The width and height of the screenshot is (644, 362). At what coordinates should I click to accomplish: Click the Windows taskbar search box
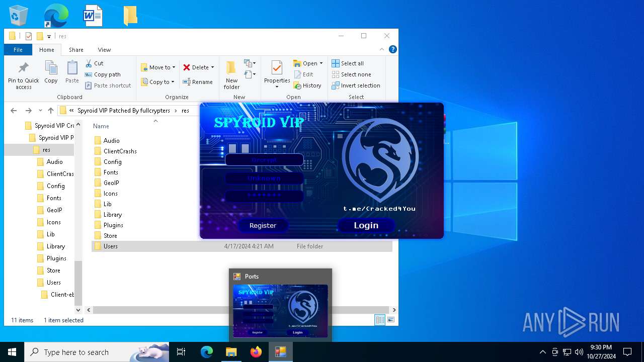click(97, 352)
